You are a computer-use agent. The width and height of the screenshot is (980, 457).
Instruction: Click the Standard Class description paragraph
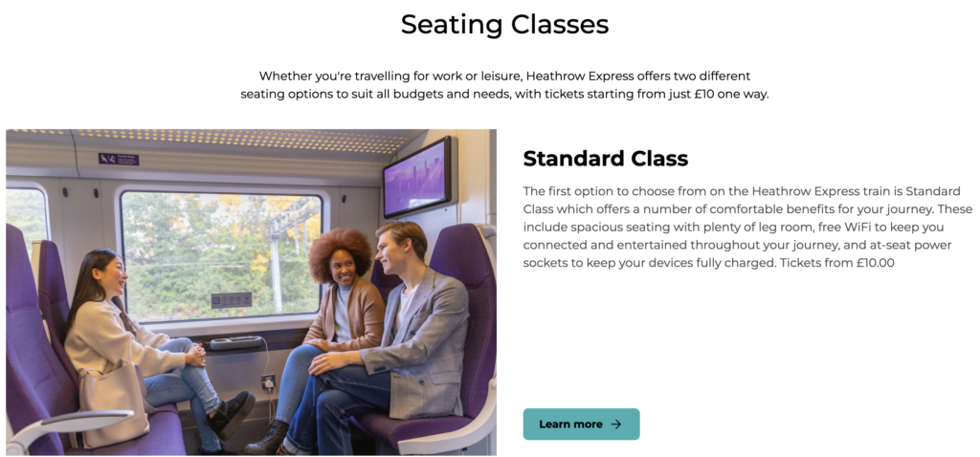[x=747, y=227]
